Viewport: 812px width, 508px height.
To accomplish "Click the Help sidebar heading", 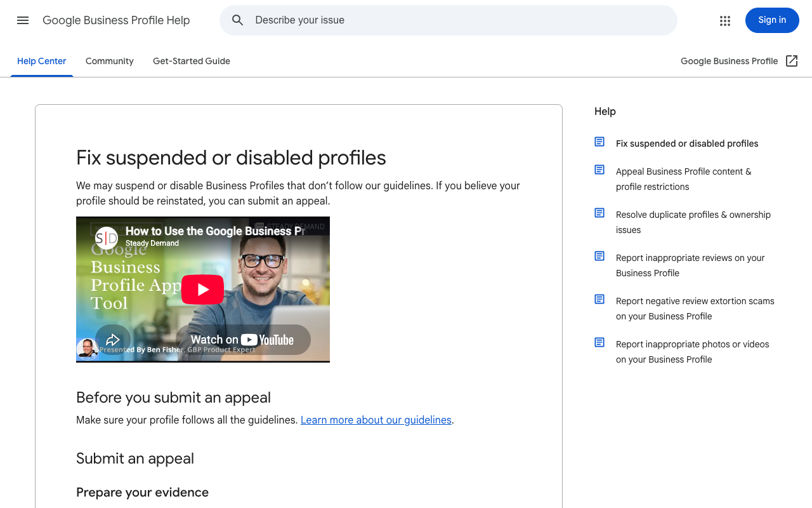I will tap(605, 111).
